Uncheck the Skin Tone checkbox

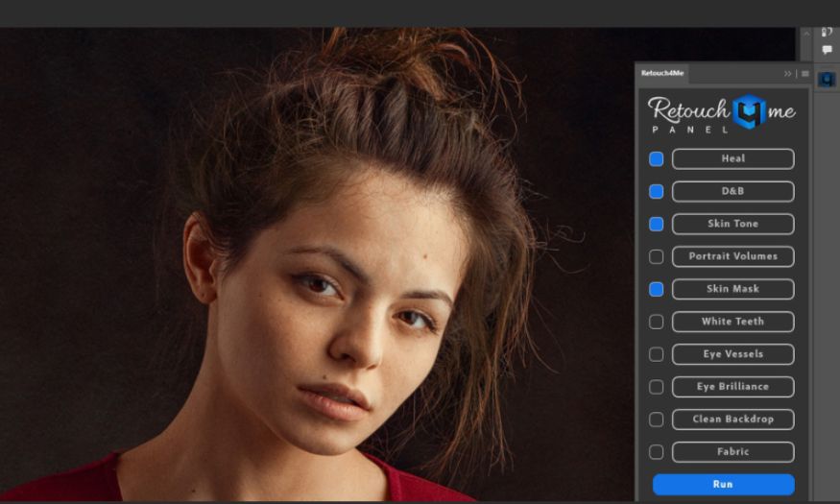tap(657, 225)
